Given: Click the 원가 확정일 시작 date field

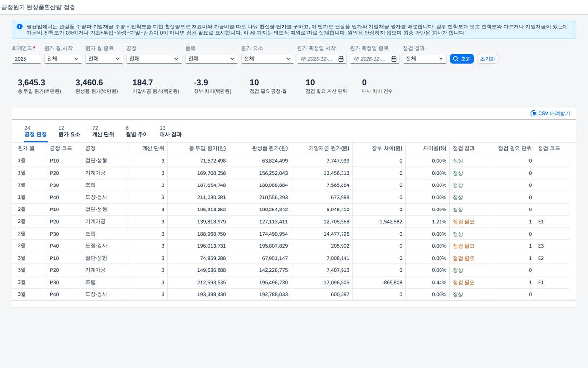Looking at the screenshot, I should (322, 59).
